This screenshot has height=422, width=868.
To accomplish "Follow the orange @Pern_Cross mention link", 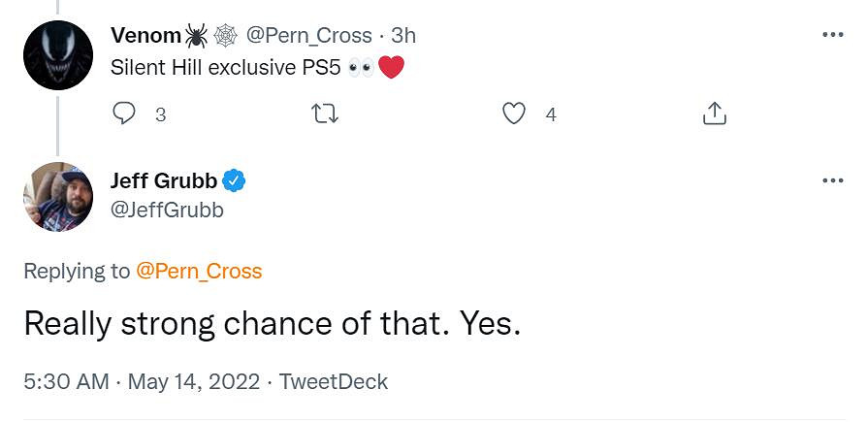I will tap(199, 271).
